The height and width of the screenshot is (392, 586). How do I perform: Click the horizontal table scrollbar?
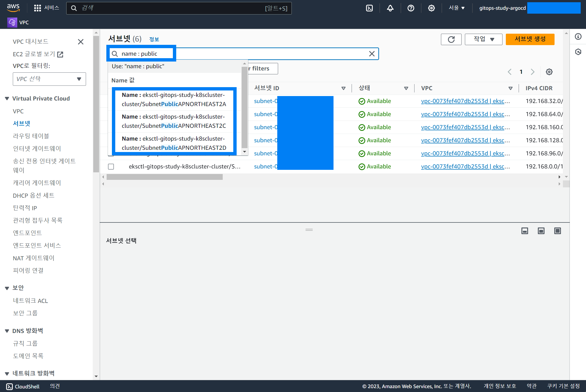(165, 177)
